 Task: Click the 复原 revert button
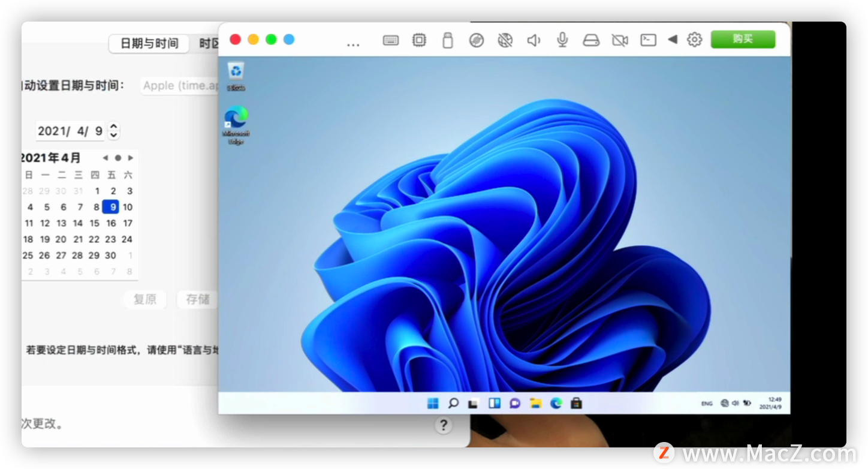pyautogui.click(x=144, y=299)
